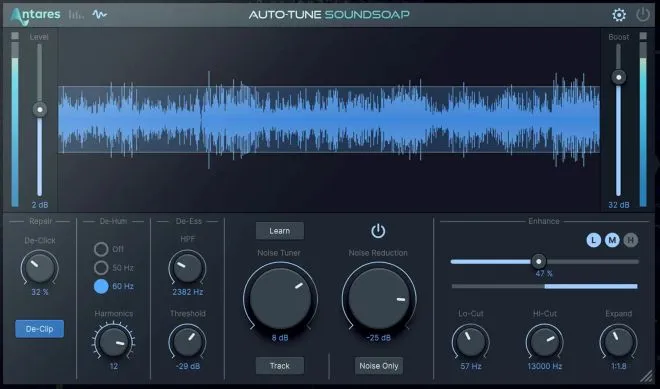Viewport: 660px width, 389px height.
Task: Click the De-Click value 32 %
Action: (40, 292)
